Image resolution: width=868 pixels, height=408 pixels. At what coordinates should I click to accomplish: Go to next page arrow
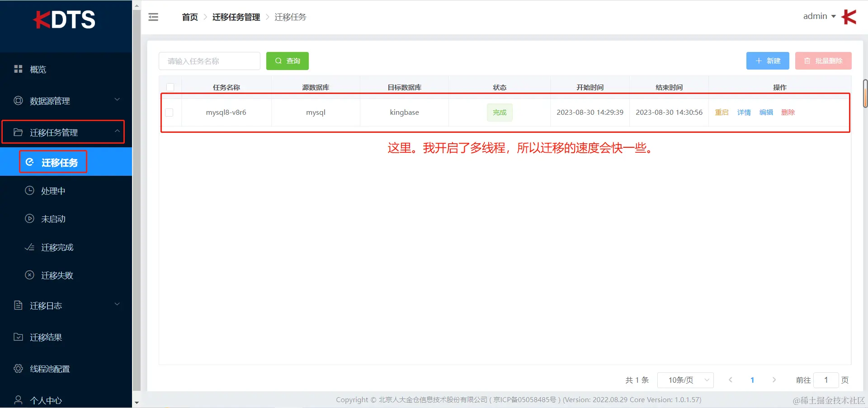click(x=774, y=380)
